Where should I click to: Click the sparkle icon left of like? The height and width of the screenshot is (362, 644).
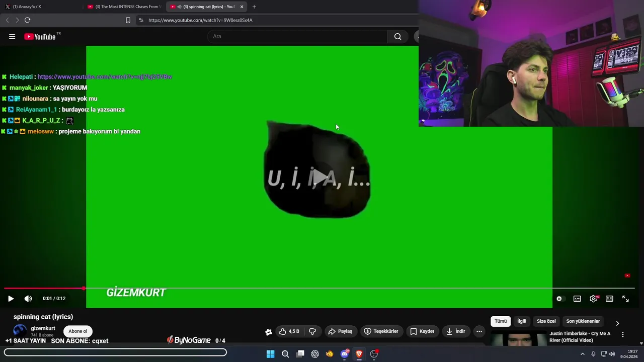(x=269, y=332)
